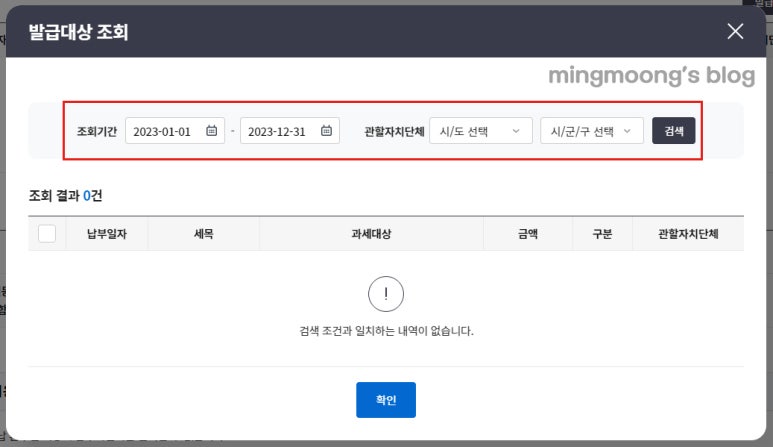Image resolution: width=773 pixels, height=447 pixels.
Task: Expand the 시/군/구 선택 dropdown
Action: pos(592,131)
